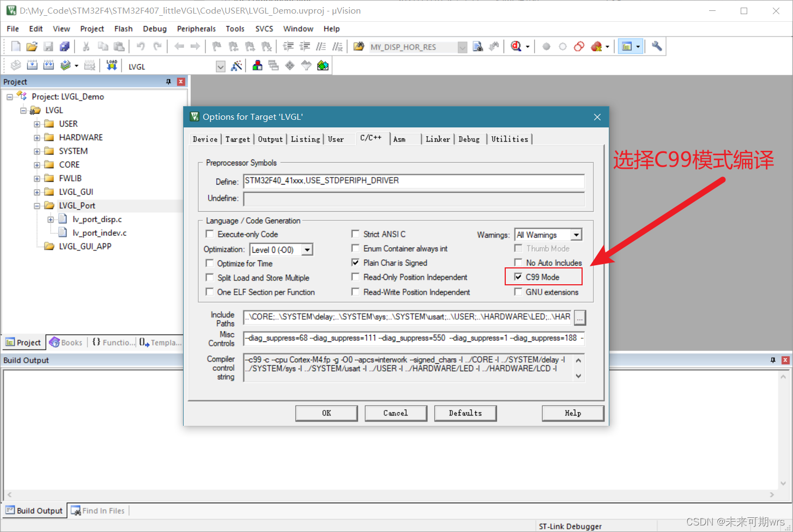This screenshot has height=532, width=793.
Task: Open the Flash menu
Action: pos(123,29)
